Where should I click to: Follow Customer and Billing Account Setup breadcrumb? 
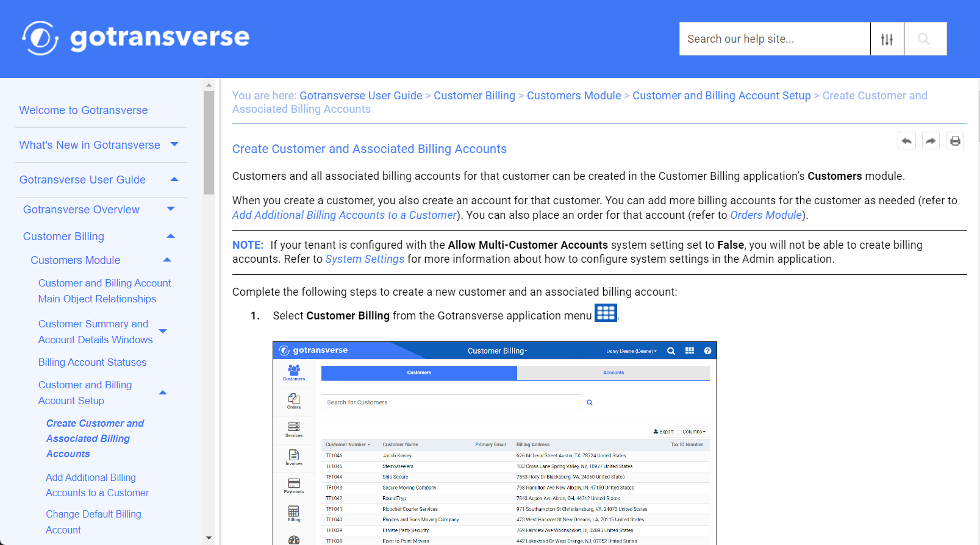[721, 96]
